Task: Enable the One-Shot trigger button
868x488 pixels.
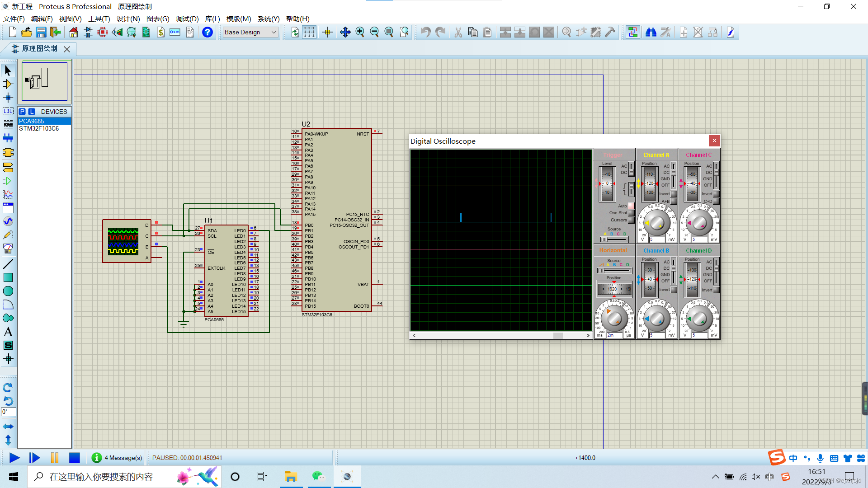Action: pyautogui.click(x=631, y=213)
